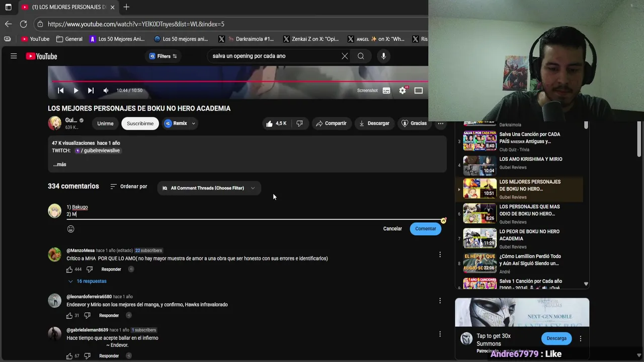This screenshot has height=362, width=644.
Task: Download video with Descargar
Action: [x=374, y=123]
